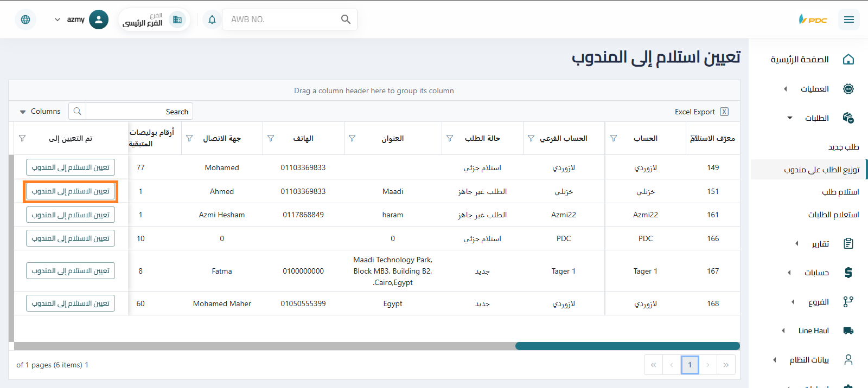Click the الطلبات boxes icon
Image resolution: width=868 pixels, height=388 pixels.
pos(848,118)
